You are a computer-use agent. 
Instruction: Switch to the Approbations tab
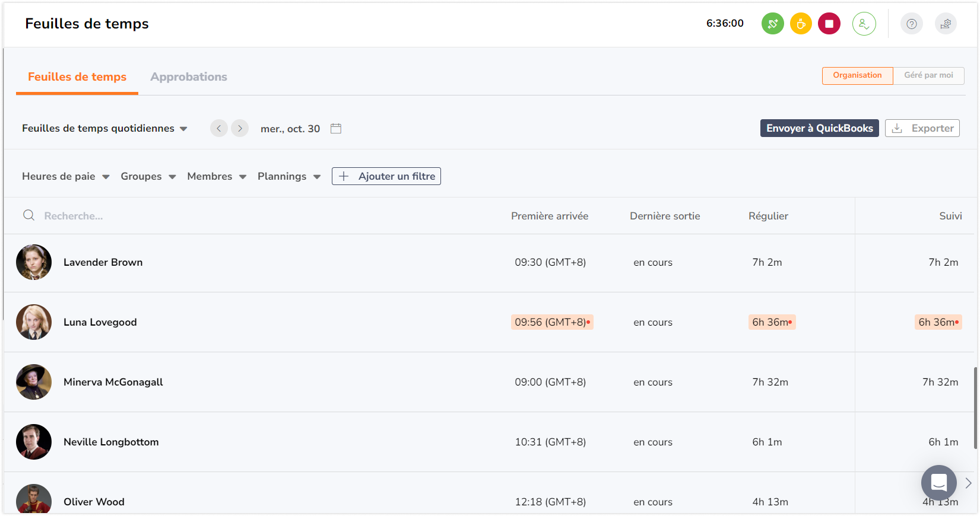click(x=189, y=77)
